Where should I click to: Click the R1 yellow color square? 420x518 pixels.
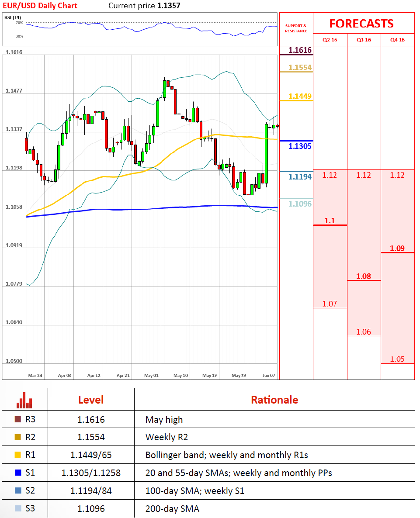tap(18, 455)
